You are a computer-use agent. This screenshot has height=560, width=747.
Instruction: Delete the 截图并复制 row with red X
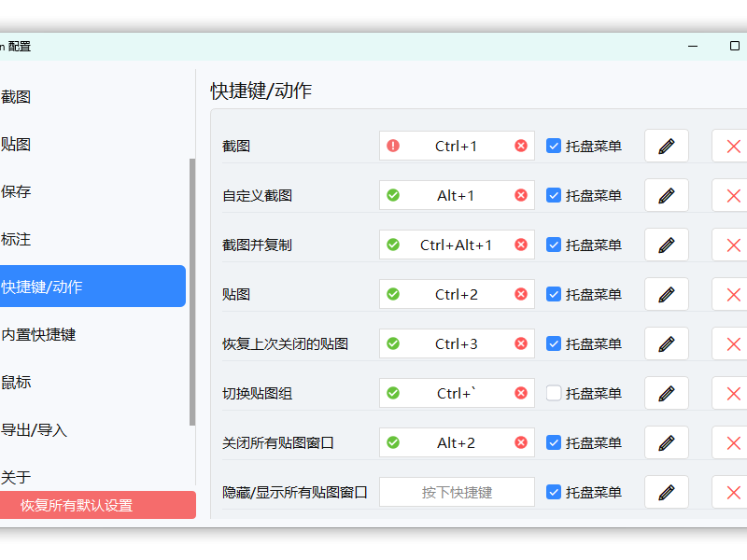733,245
